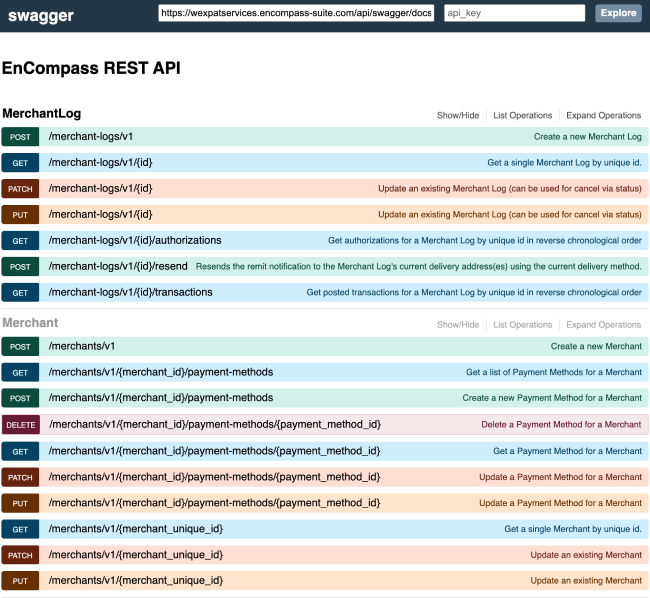
Task: Click 'Get a single Merchant by unique id.'
Action: click(x=573, y=529)
